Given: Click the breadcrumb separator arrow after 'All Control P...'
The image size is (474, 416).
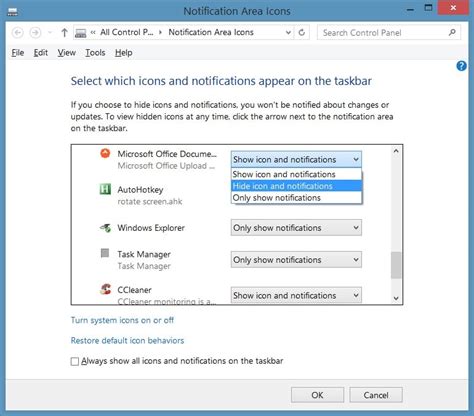Looking at the screenshot, I should coord(161,32).
